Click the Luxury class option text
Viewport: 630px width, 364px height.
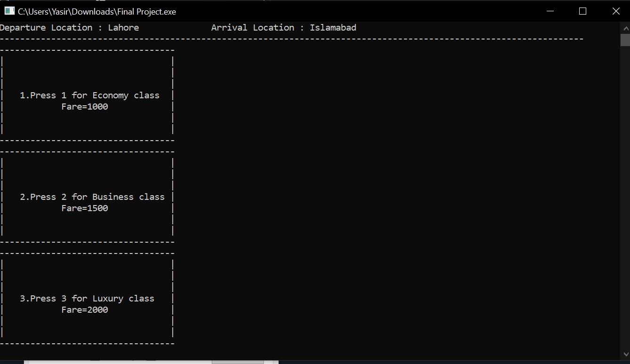pyautogui.click(x=87, y=298)
